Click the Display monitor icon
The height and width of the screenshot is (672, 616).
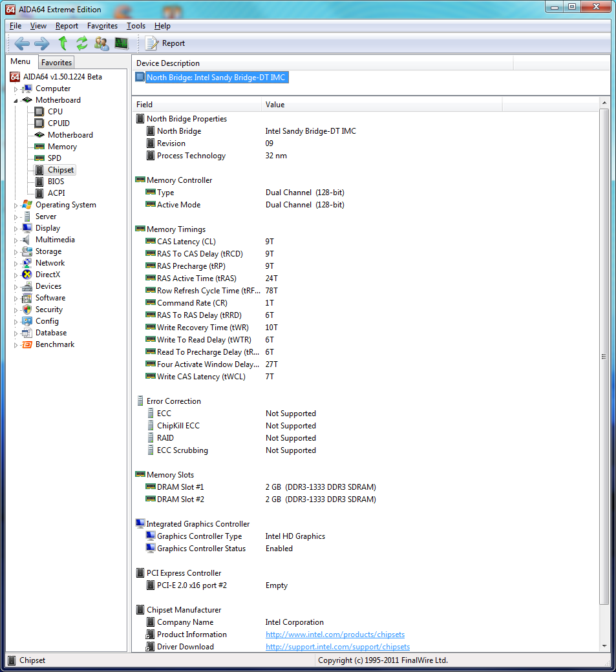point(27,227)
